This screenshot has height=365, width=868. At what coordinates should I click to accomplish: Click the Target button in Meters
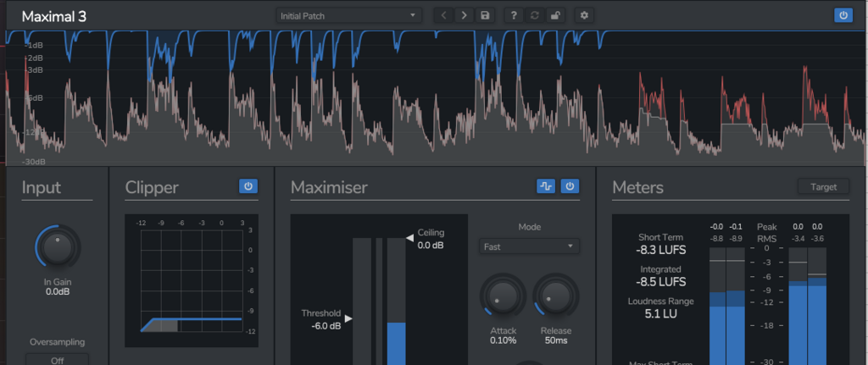823,187
